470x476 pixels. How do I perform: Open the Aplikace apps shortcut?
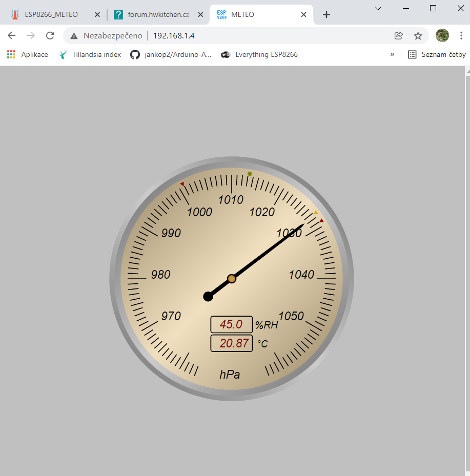click(28, 54)
